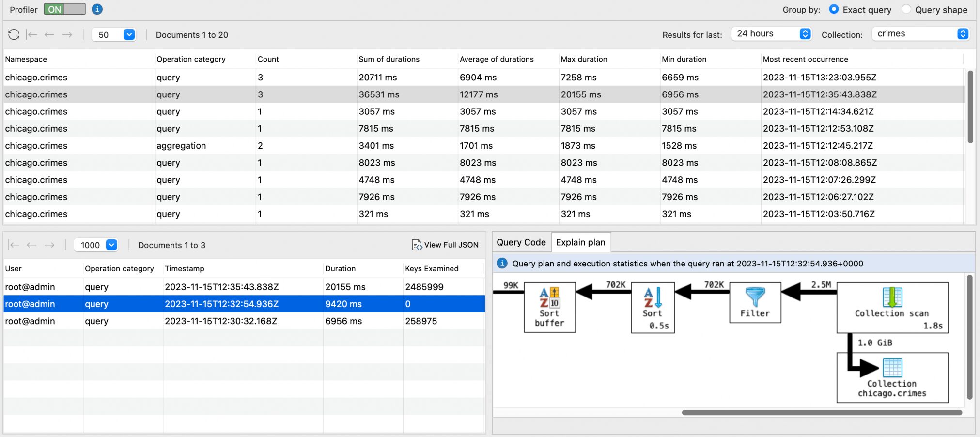Sort by Average of durations column header

[x=497, y=59]
